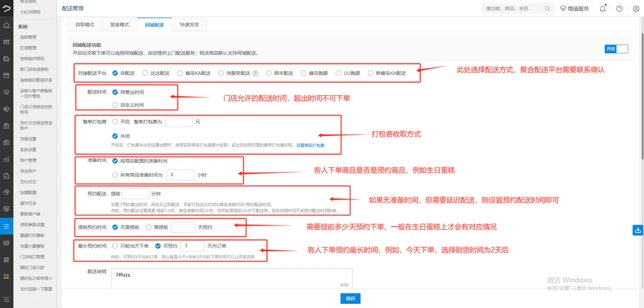644x308 pixels.
Task: Click the 需提前 days input field
Action: point(183,227)
